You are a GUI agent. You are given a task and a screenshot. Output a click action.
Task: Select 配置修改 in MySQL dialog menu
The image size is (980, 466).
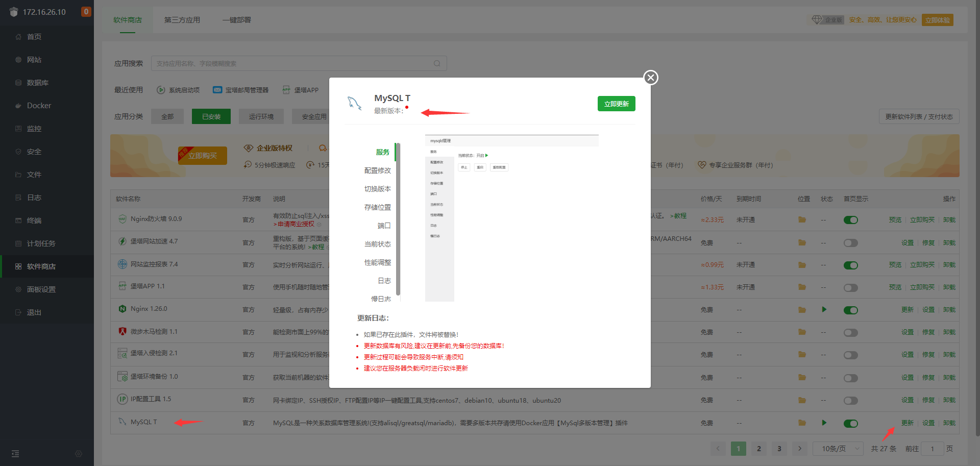(x=377, y=170)
